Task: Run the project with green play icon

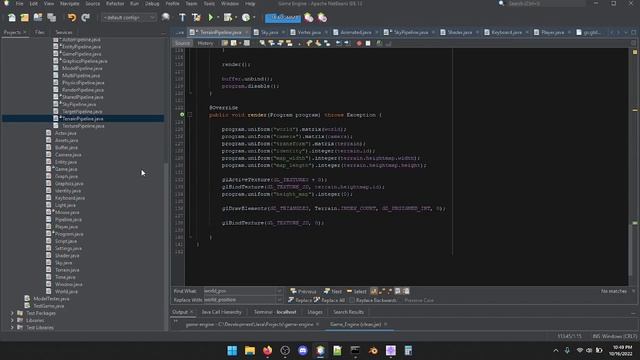Action: click(x=211, y=18)
